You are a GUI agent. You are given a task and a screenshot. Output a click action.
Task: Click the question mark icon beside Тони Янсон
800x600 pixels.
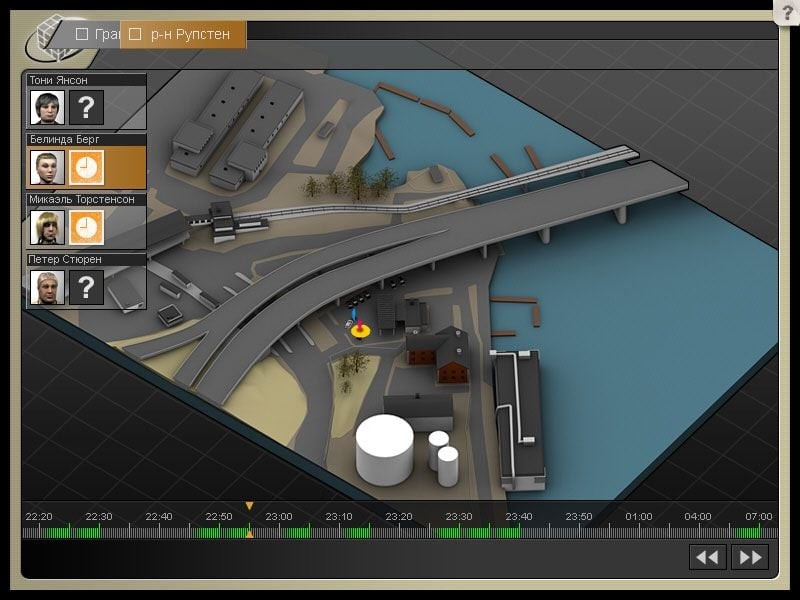(x=86, y=107)
